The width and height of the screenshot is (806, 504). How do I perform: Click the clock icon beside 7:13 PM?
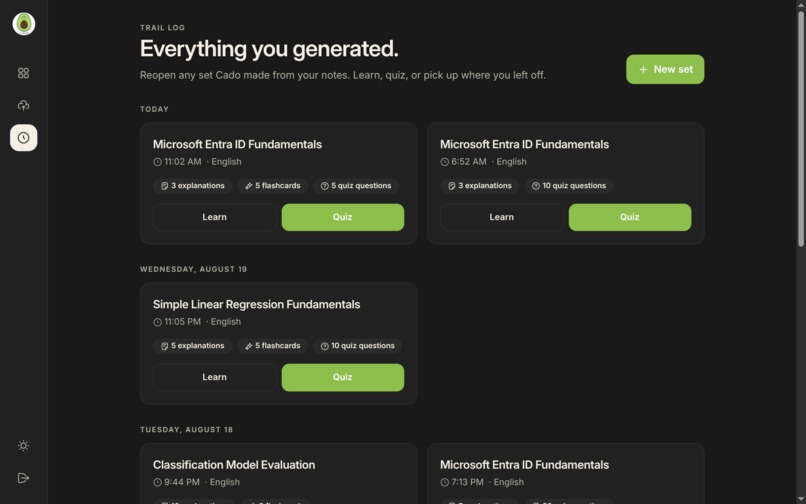445,482
